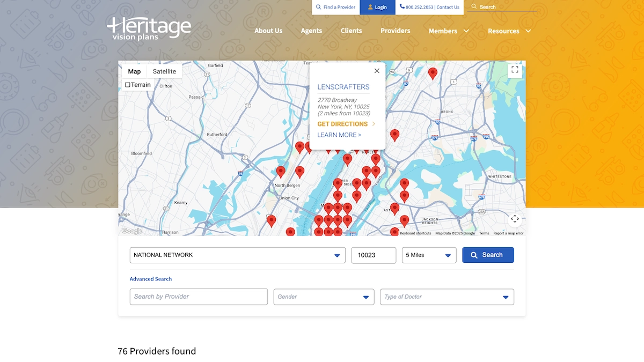Click the blue Search button
The width and height of the screenshot is (644, 362).
click(x=488, y=255)
